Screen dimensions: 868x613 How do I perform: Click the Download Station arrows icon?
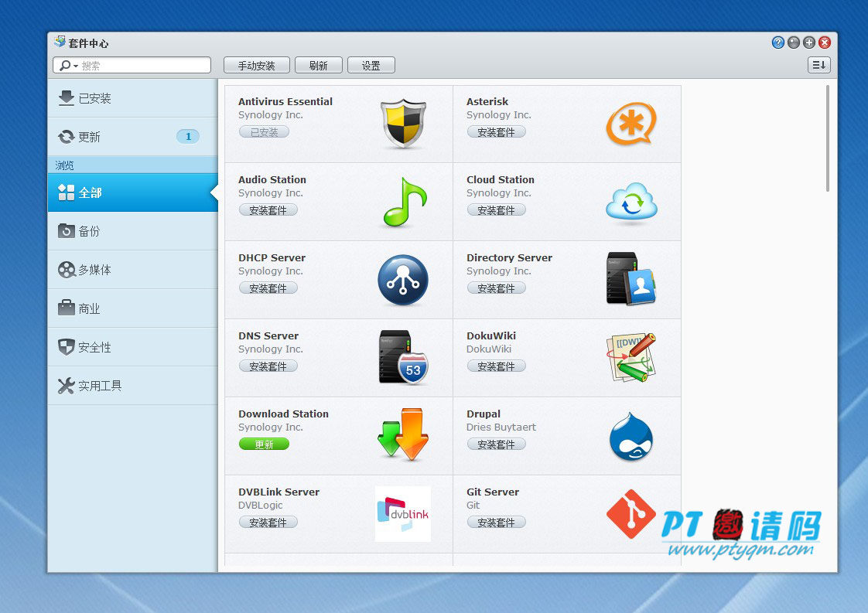[x=403, y=435]
